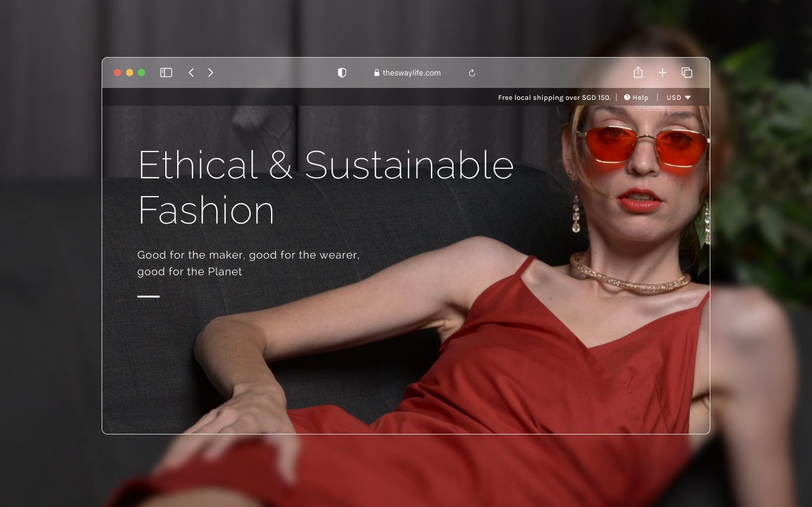Open the USD currency selector

[678, 97]
